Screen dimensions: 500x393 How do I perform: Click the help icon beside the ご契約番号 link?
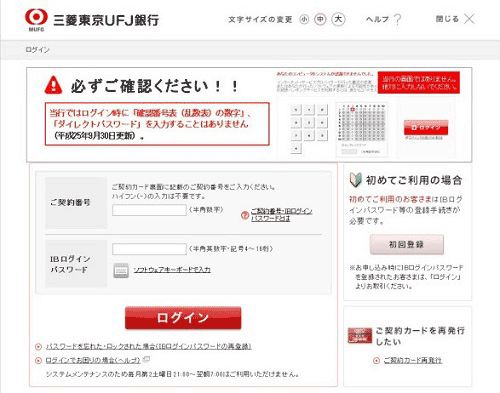245,215
